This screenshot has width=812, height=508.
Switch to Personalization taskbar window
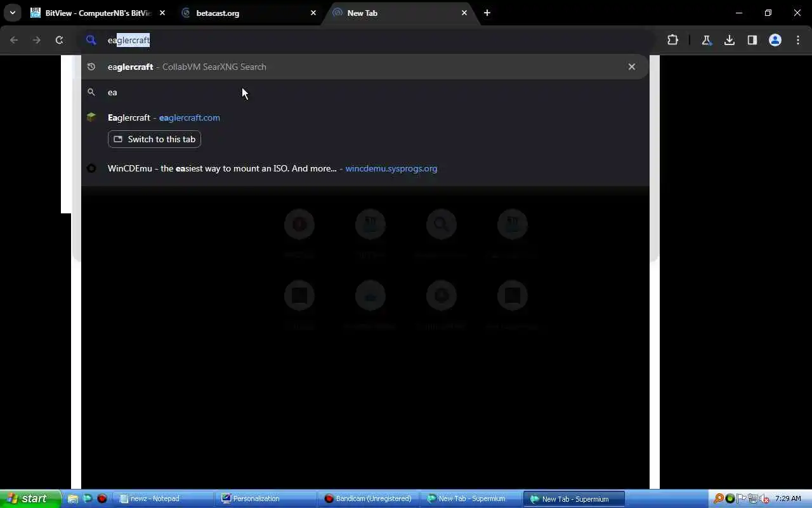(x=266, y=498)
